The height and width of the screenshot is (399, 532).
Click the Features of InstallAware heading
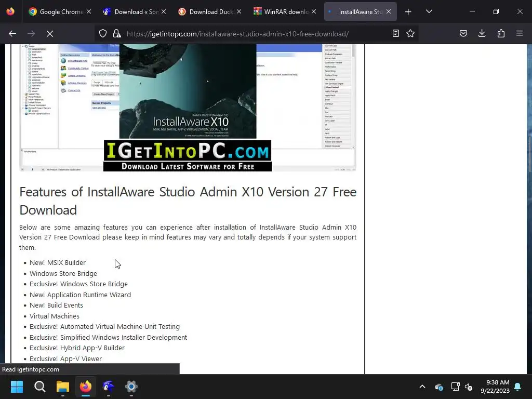pyautogui.click(x=188, y=201)
